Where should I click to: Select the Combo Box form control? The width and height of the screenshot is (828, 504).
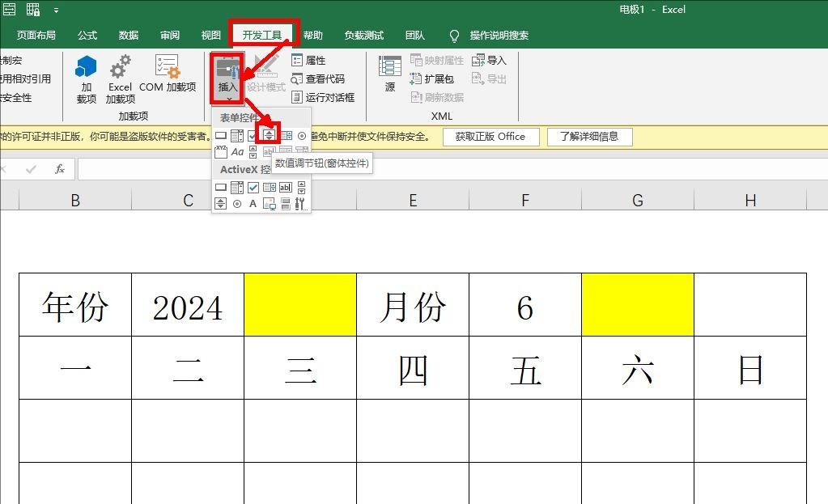tap(237, 136)
